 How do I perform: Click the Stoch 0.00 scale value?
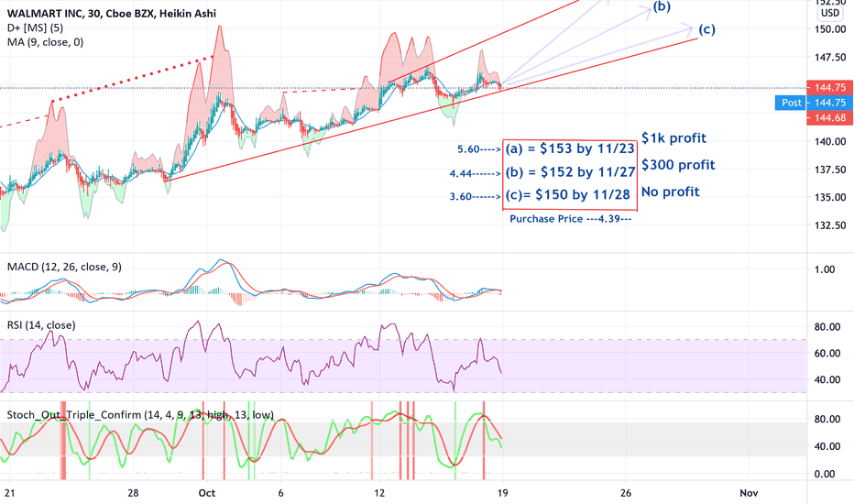point(825,474)
